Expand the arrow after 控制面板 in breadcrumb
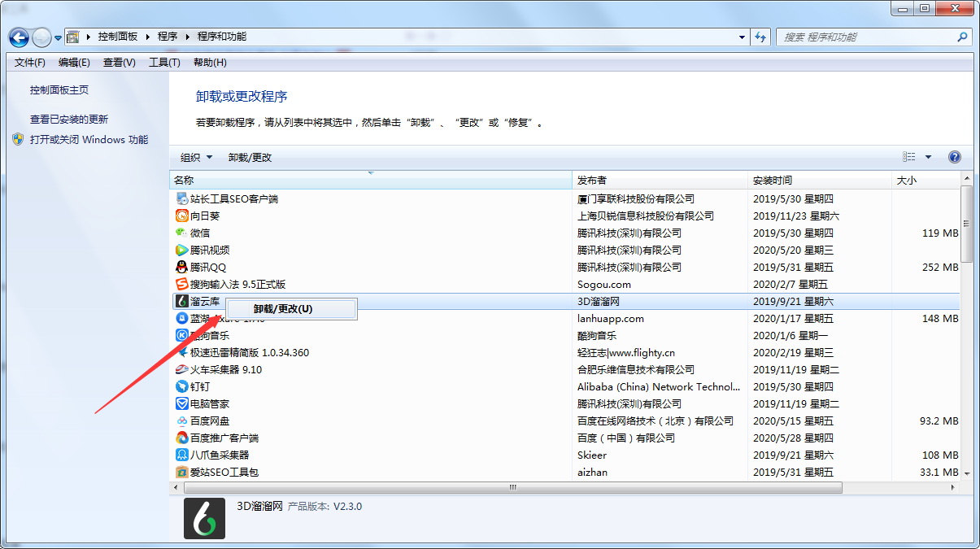This screenshot has width=980, height=549. point(148,37)
